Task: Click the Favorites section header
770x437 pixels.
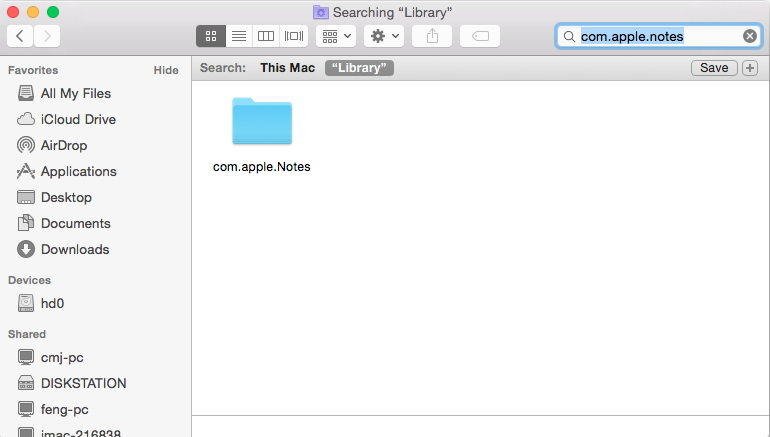Action: click(33, 70)
